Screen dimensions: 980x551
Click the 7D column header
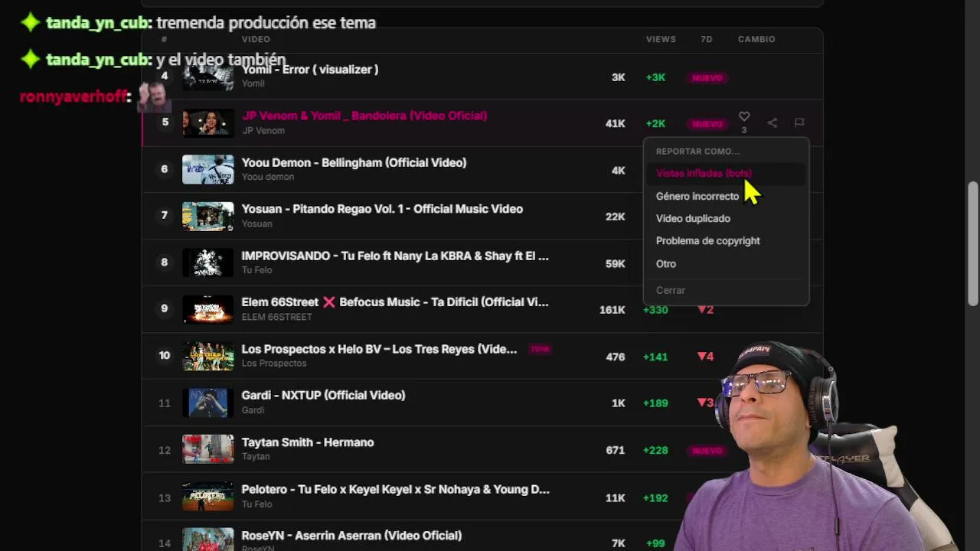point(706,39)
